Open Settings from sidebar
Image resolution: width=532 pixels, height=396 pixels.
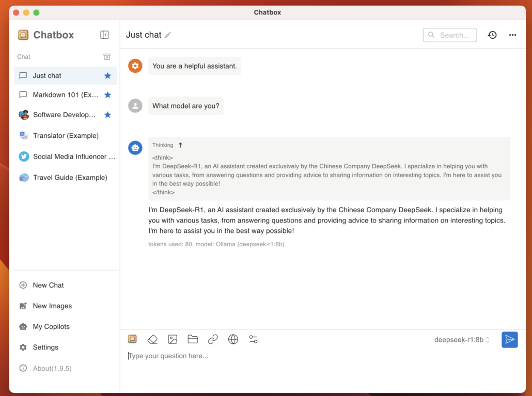65,347
